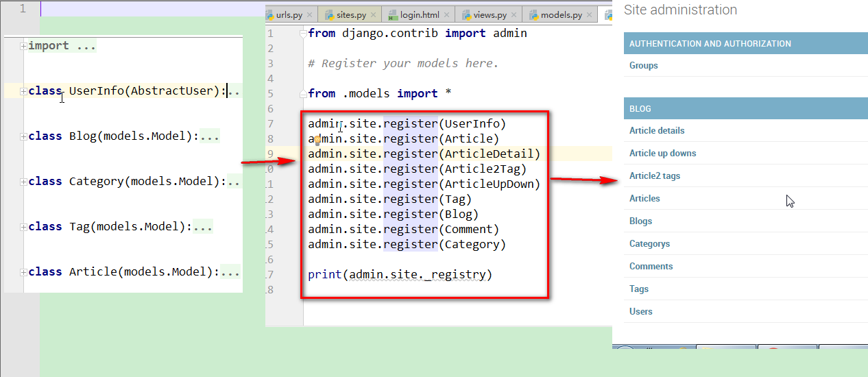Open the Article up downs admin link

pos(662,154)
